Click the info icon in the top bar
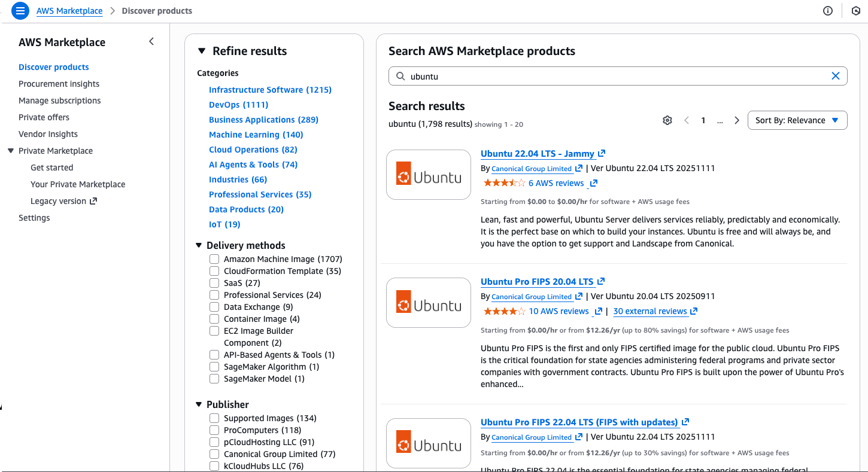Image resolution: width=868 pixels, height=472 pixels. pyautogui.click(x=828, y=10)
